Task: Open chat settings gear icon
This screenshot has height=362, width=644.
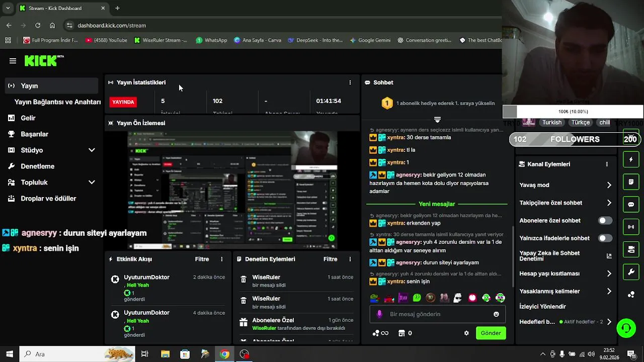Action: pos(466,333)
